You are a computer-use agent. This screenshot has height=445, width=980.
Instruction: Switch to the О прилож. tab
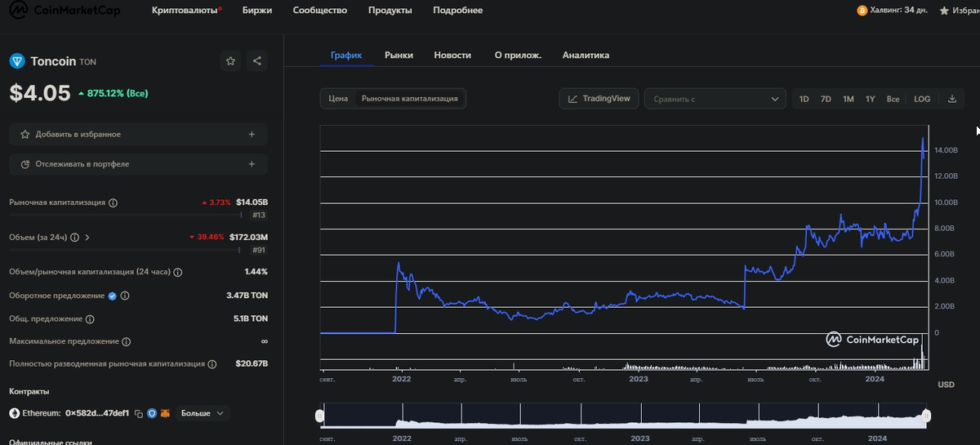518,56
